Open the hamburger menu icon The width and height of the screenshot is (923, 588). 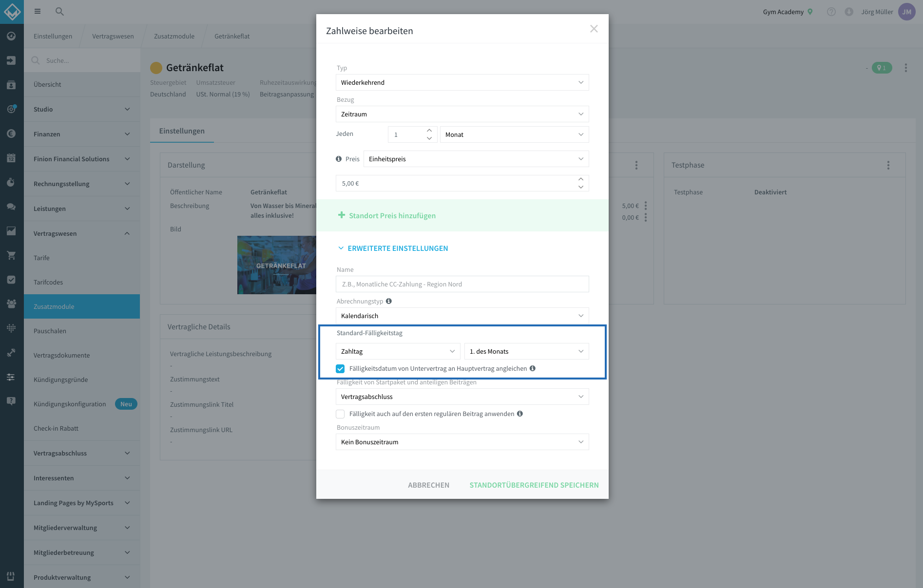(x=38, y=11)
